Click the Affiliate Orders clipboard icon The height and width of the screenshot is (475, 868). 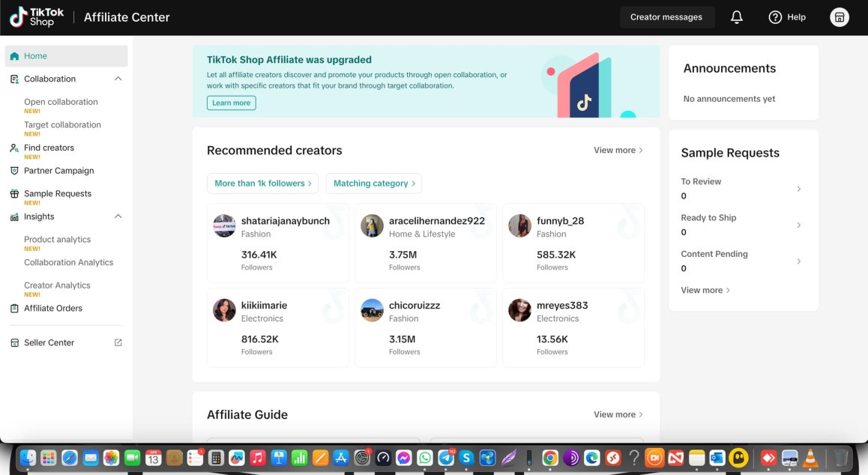click(x=14, y=309)
